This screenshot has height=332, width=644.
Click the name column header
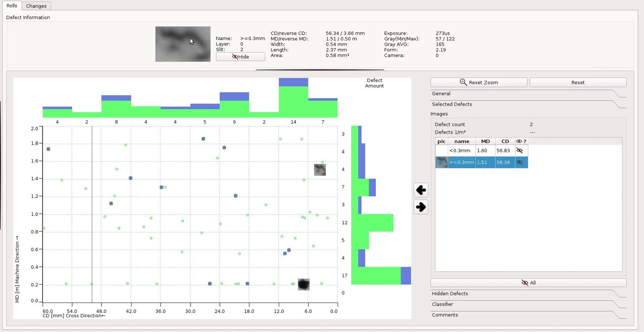pos(462,141)
